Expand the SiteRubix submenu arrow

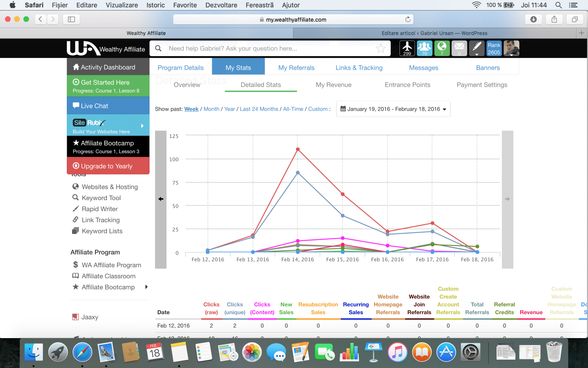(142, 126)
